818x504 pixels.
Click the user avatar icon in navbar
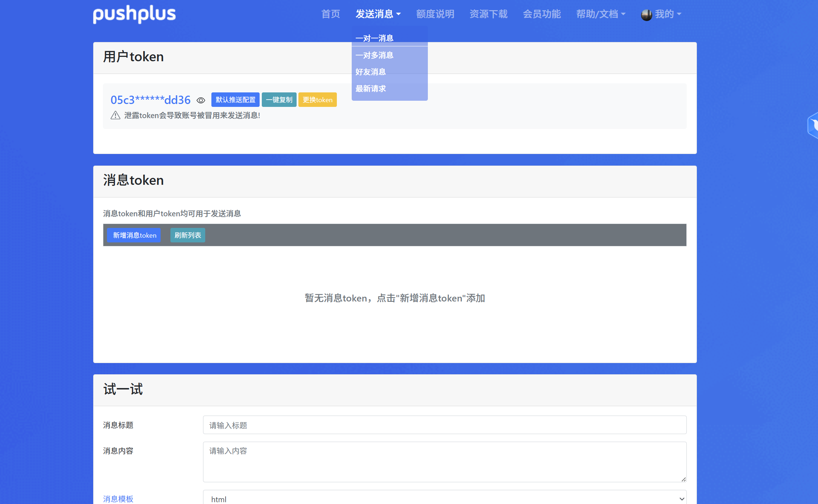(x=646, y=14)
